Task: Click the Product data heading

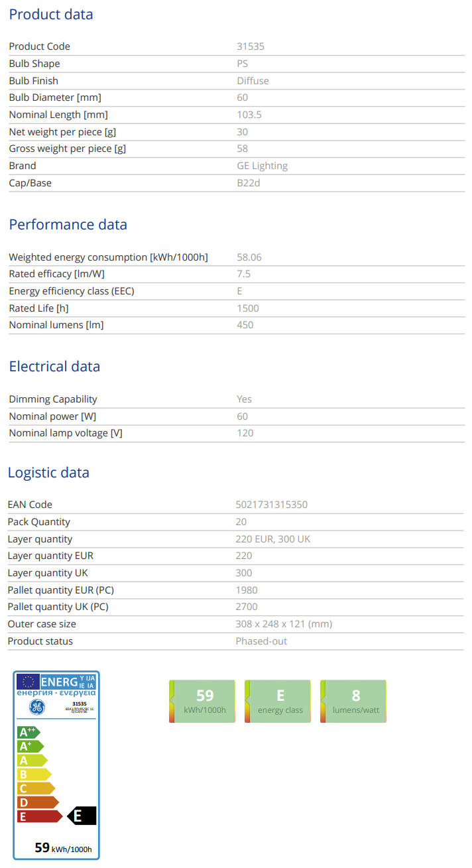Action: [51, 15]
